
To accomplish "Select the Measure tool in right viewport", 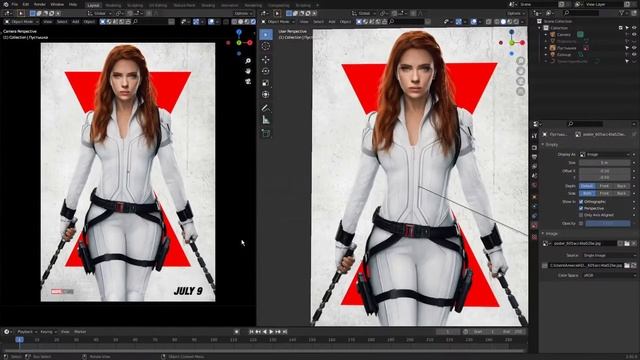I will tap(266, 120).
